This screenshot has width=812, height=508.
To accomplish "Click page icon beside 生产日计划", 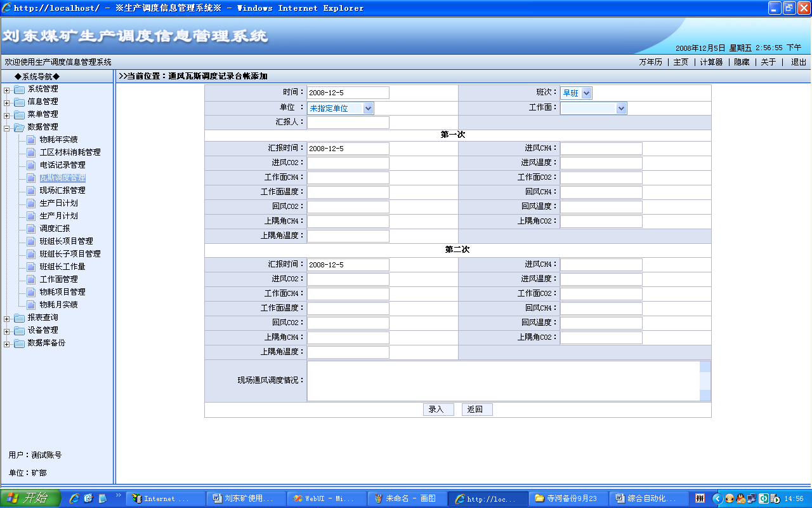I will [x=31, y=203].
